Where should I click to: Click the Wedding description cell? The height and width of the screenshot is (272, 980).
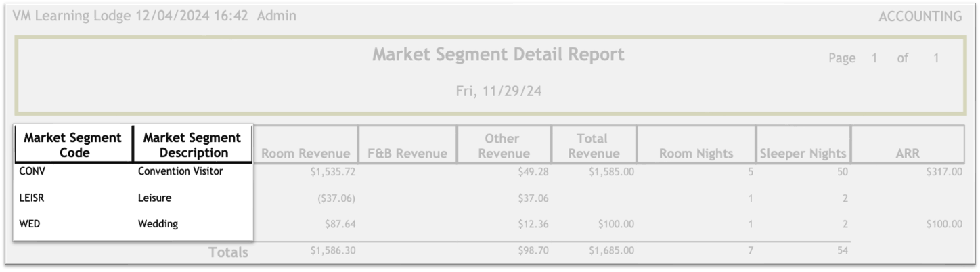pyautogui.click(x=158, y=224)
